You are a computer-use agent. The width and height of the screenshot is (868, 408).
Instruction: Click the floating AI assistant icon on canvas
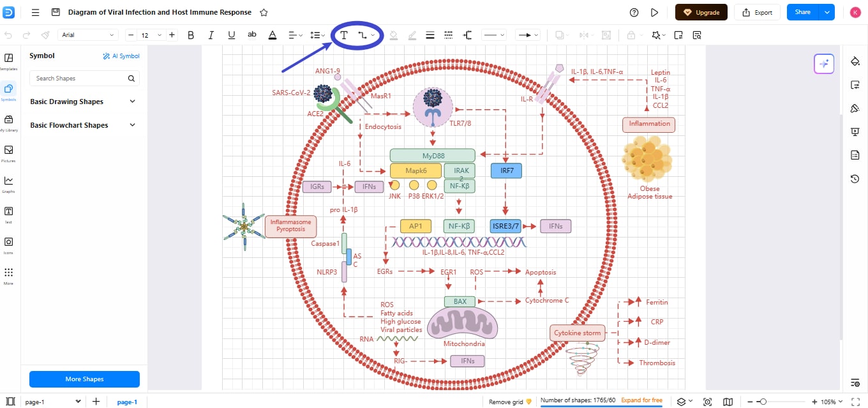pyautogui.click(x=823, y=63)
